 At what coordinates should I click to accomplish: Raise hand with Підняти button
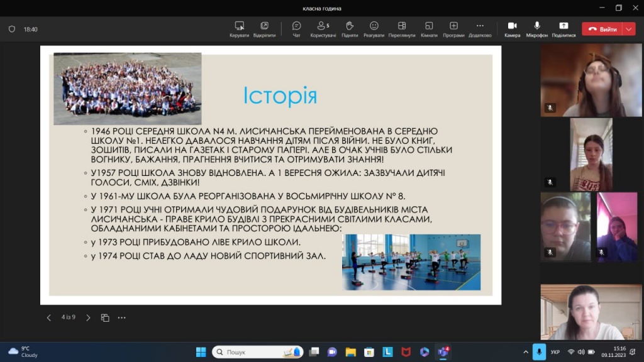pyautogui.click(x=350, y=29)
